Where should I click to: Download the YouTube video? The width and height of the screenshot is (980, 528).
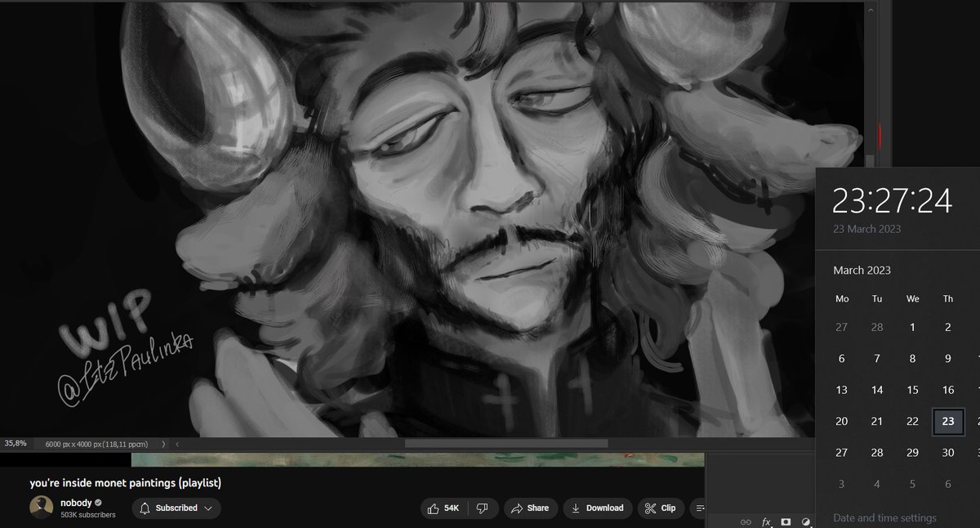[x=597, y=508]
